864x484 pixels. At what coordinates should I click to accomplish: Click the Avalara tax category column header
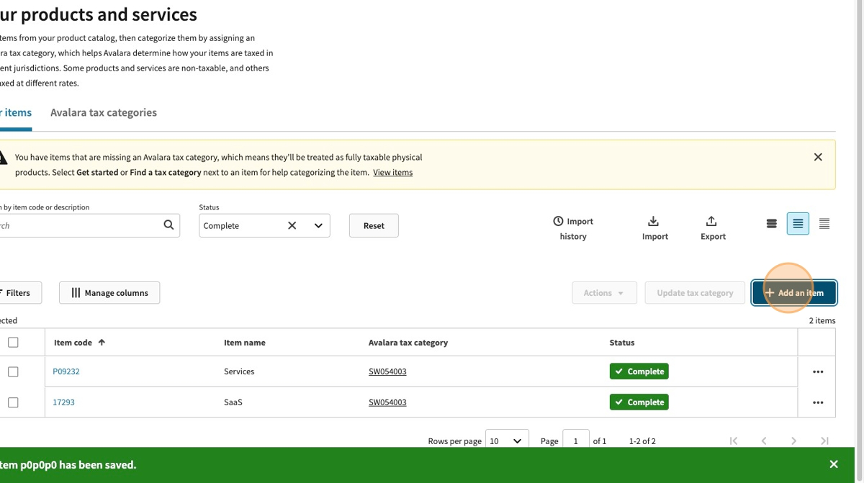coord(408,342)
